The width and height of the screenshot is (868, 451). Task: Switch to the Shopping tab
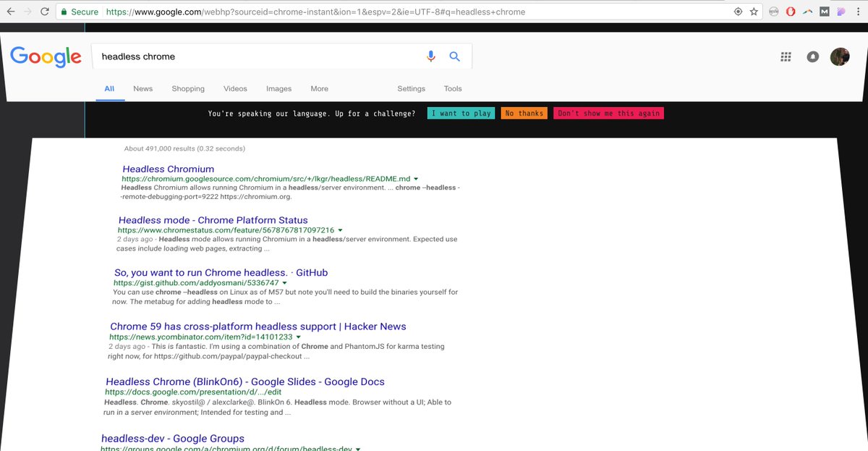(188, 88)
